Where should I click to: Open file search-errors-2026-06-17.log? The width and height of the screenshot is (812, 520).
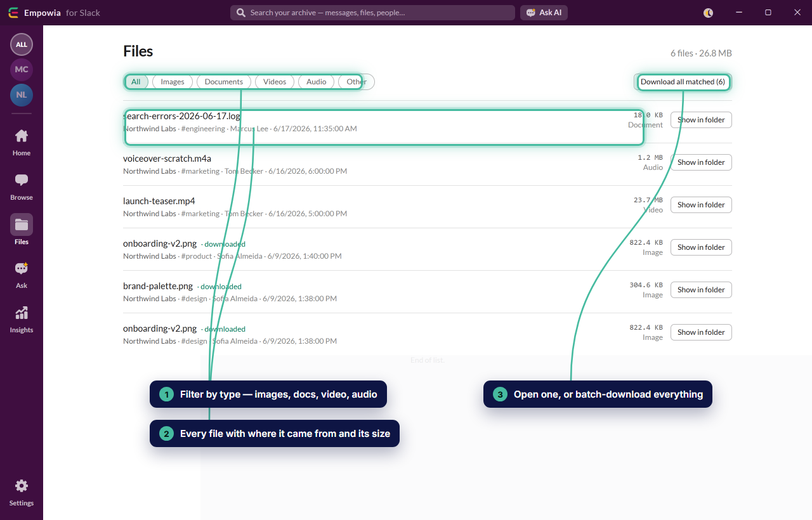pyautogui.click(x=181, y=116)
